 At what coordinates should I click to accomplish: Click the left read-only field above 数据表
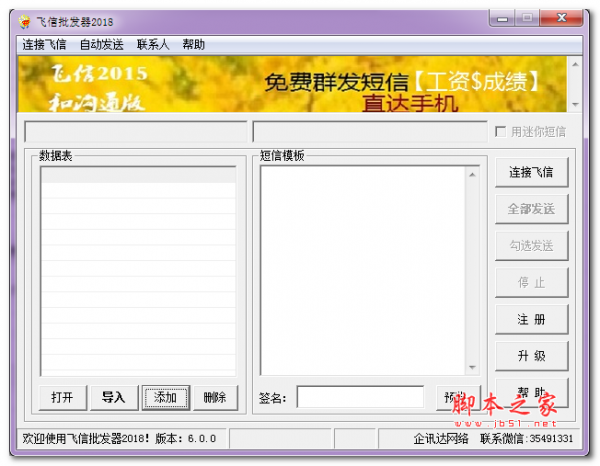[136, 132]
